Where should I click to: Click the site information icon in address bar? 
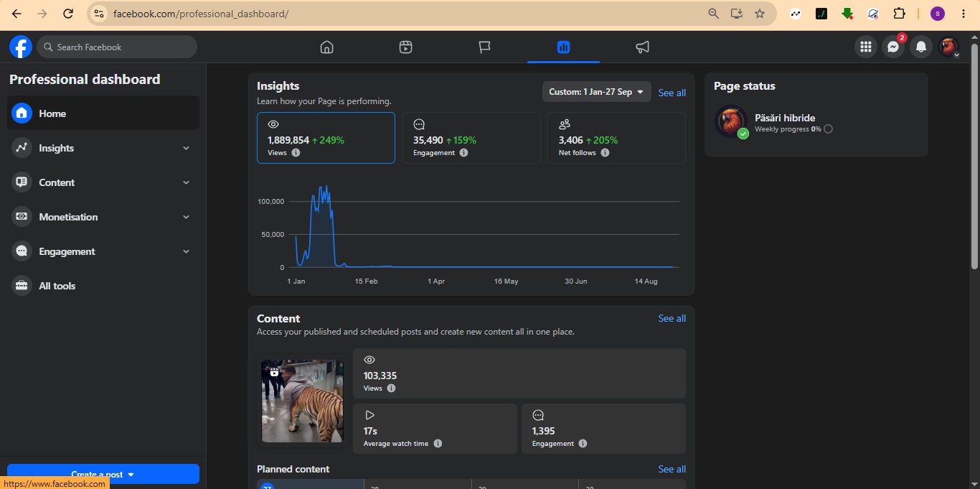(x=99, y=14)
